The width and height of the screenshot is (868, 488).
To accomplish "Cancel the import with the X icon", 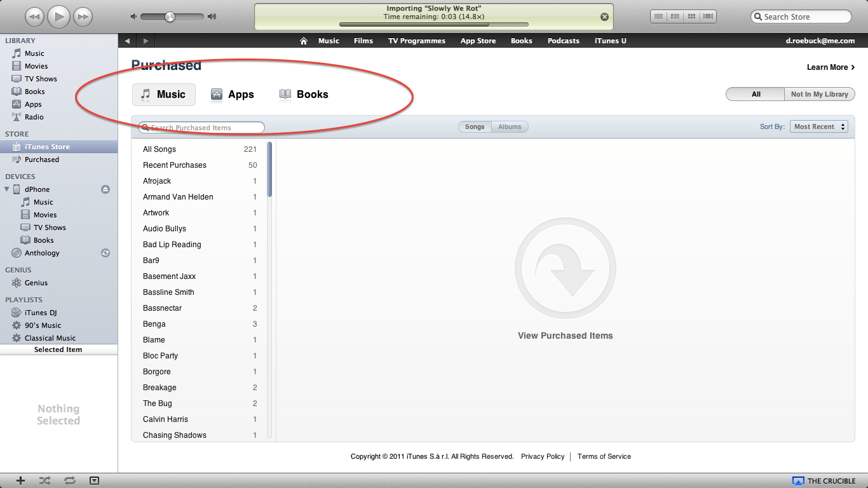I will [x=604, y=17].
